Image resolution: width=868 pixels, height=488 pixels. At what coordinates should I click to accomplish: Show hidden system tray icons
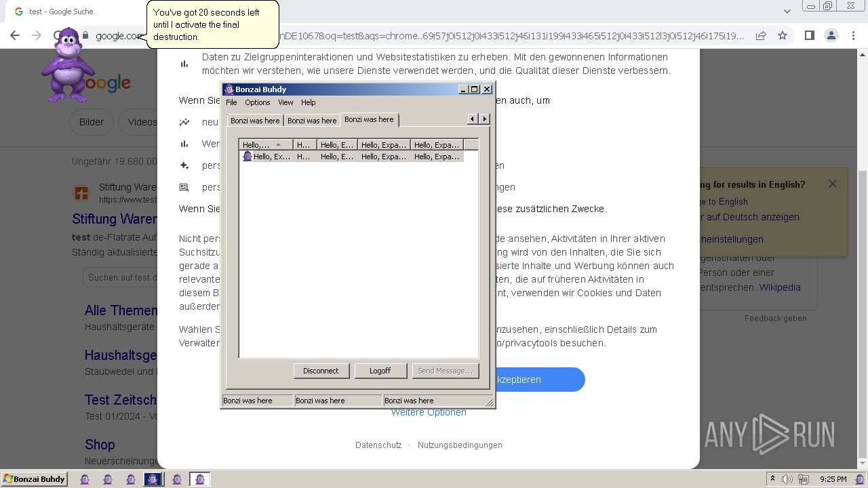pyautogui.click(x=772, y=479)
